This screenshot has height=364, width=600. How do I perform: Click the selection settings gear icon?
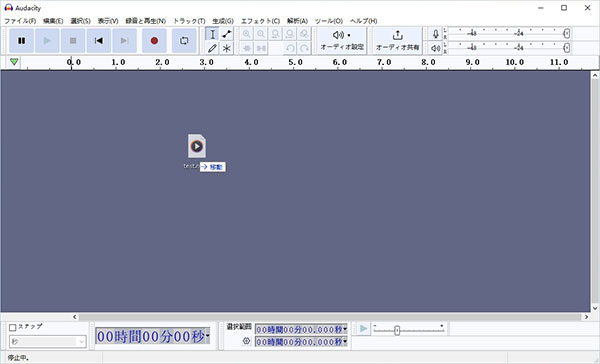pos(246,341)
